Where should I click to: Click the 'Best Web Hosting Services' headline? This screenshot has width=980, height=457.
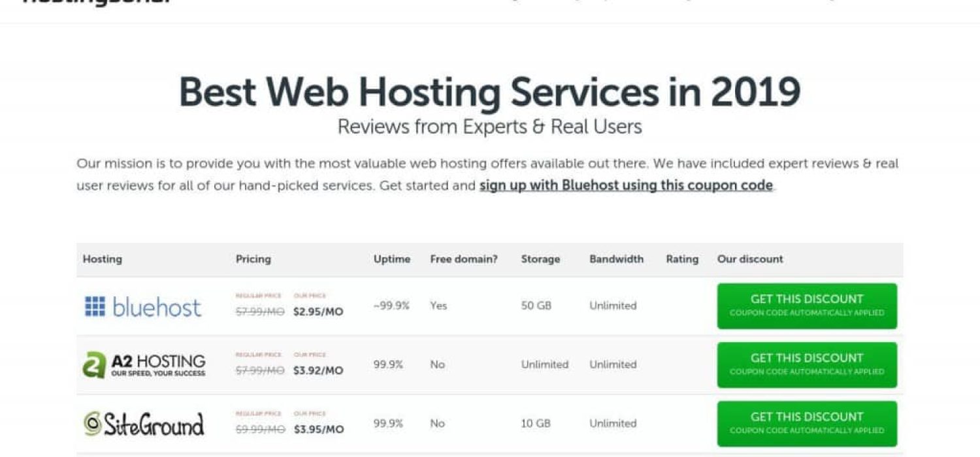click(489, 93)
